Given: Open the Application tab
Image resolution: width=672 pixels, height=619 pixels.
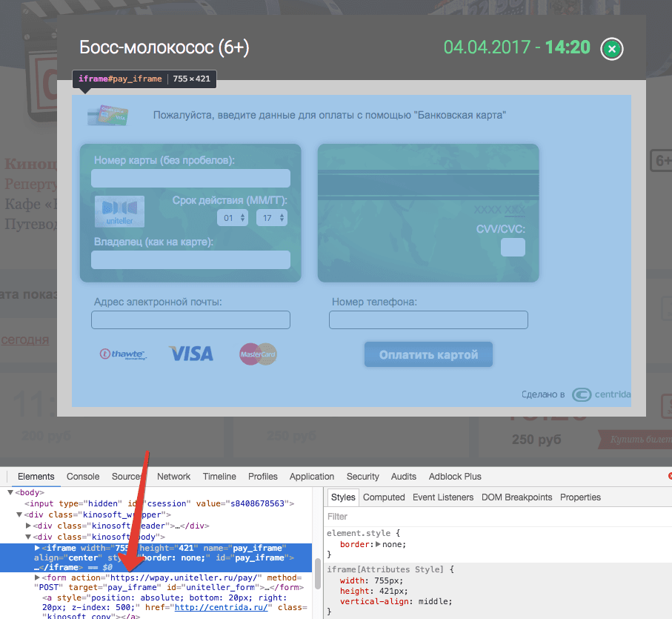Looking at the screenshot, I should [x=312, y=477].
